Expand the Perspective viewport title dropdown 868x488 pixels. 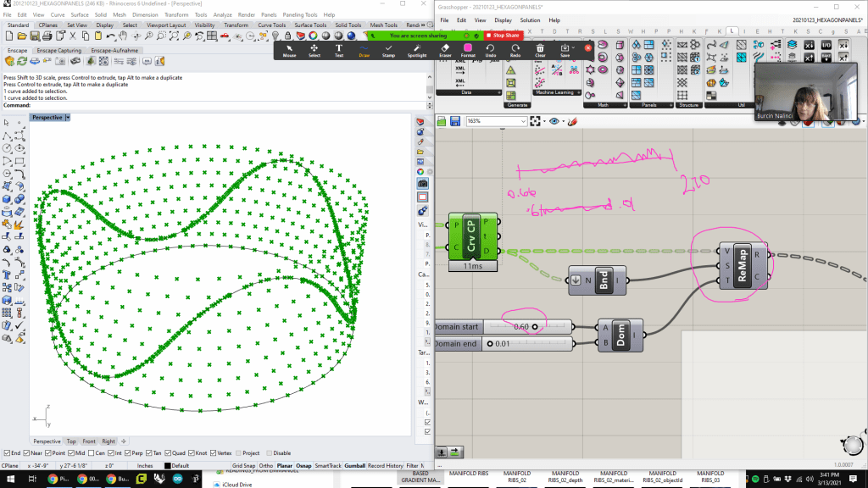68,118
